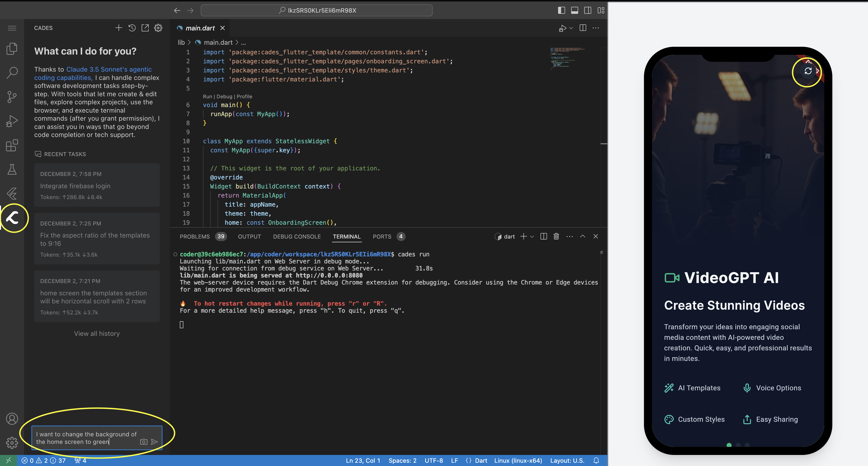Expand the run options dropdown arrow
Image resolution: width=868 pixels, height=466 pixels.
tap(571, 28)
